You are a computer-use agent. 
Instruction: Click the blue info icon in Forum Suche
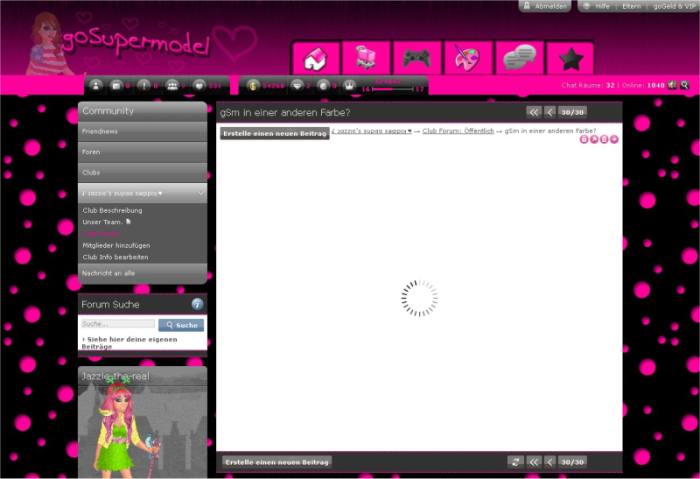[x=197, y=304]
